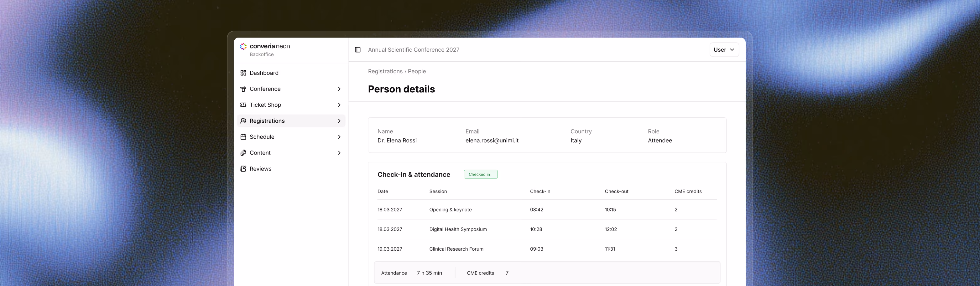
Task: Click check-in time 08:42
Action: [536, 210]
